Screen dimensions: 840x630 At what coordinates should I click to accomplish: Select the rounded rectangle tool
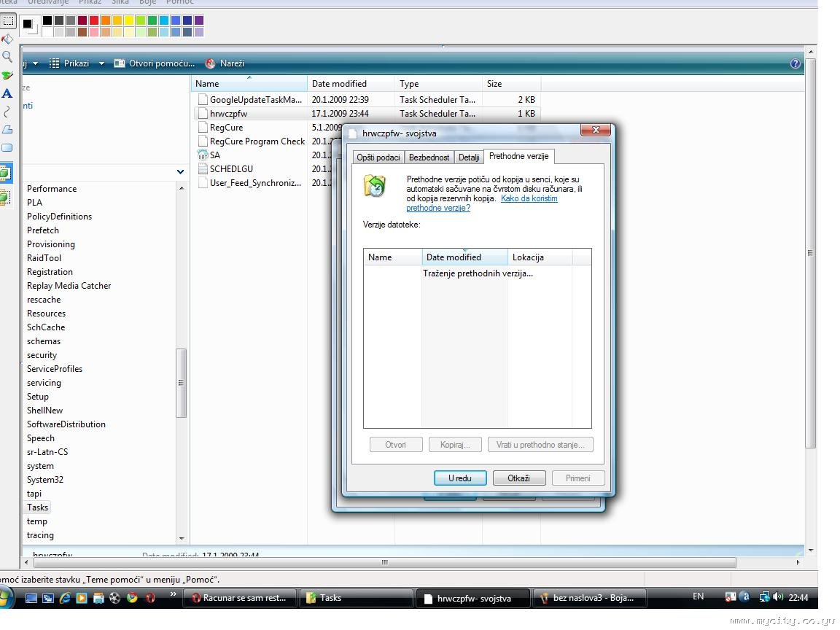[7, 147]
